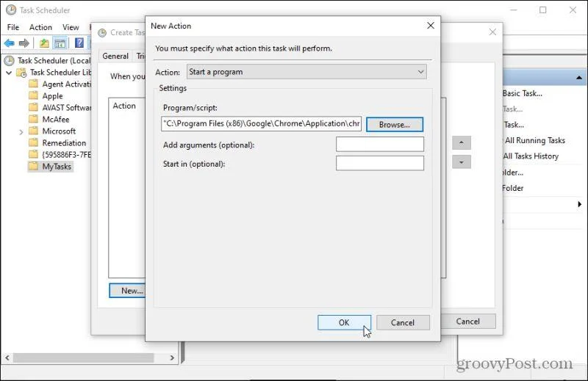Open the File menu
This screenshot has height=381, width=588.
point(13,27)
